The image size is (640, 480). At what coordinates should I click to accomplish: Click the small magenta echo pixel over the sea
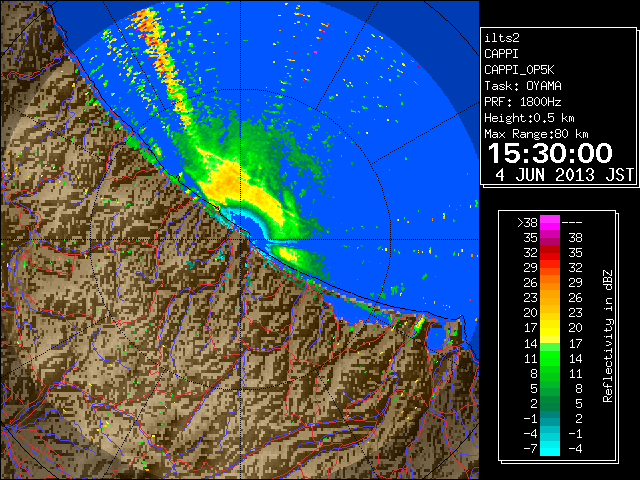315,52
